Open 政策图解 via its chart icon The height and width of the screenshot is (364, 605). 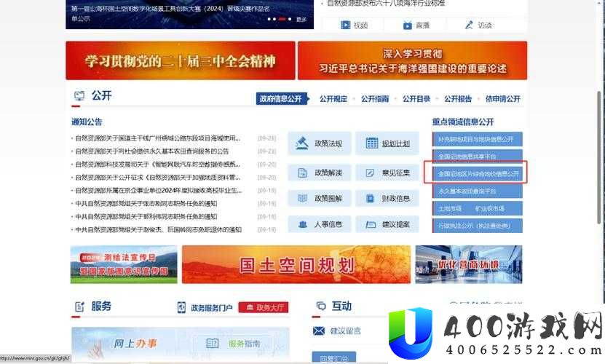[303, 199]
